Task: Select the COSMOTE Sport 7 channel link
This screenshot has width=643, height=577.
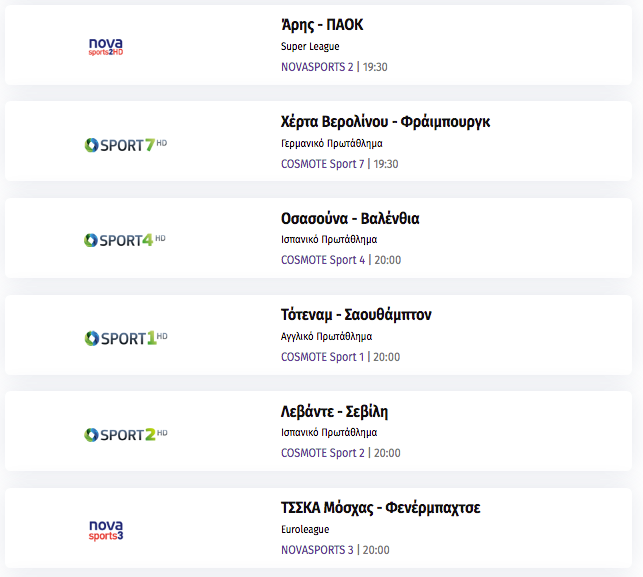Action: tap(322, 164)
